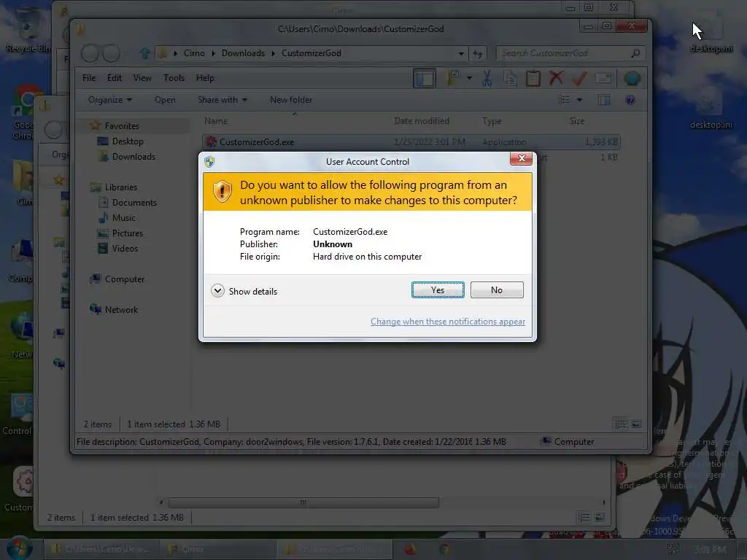Sort by Date modified column header

(x=422, y=121)
